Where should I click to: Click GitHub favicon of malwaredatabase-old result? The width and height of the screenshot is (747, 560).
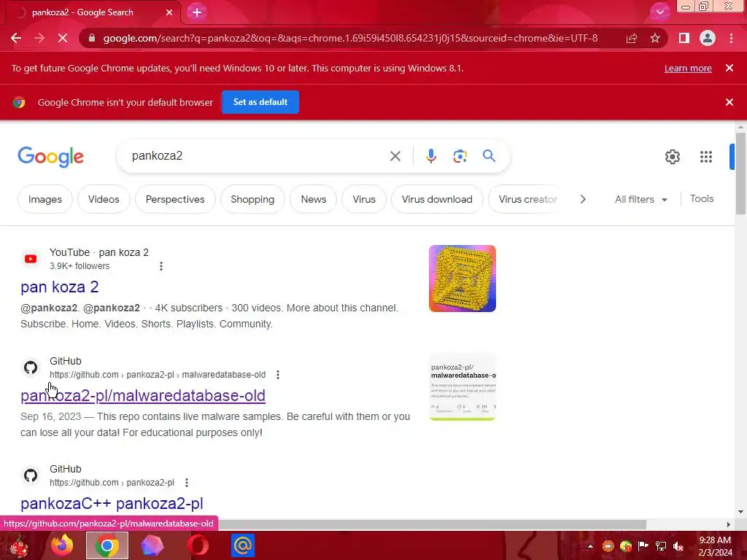tap(31, 367)
